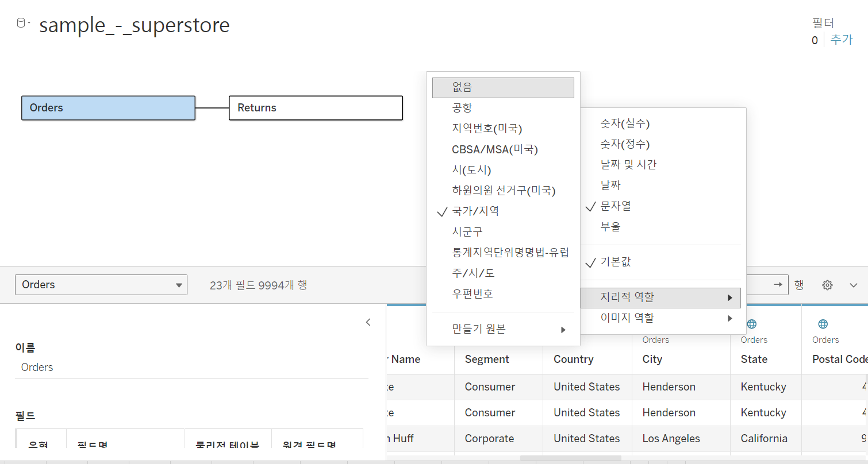Open the data source database icon menu

[x=23, y=24]
